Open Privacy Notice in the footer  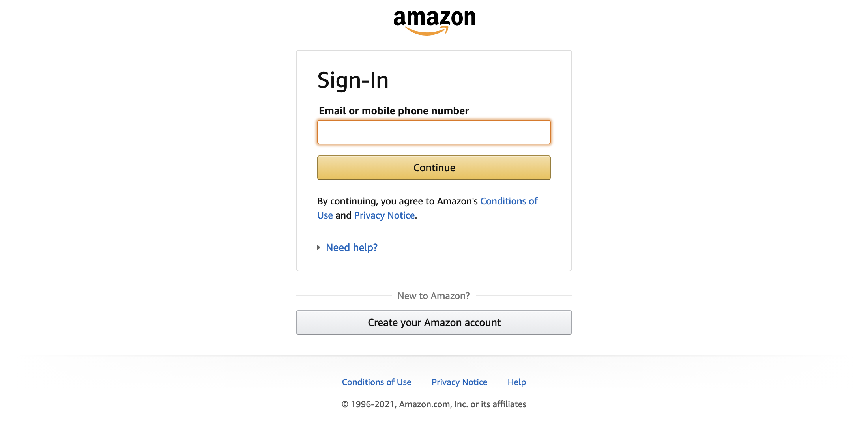click(x=459, y=382)
